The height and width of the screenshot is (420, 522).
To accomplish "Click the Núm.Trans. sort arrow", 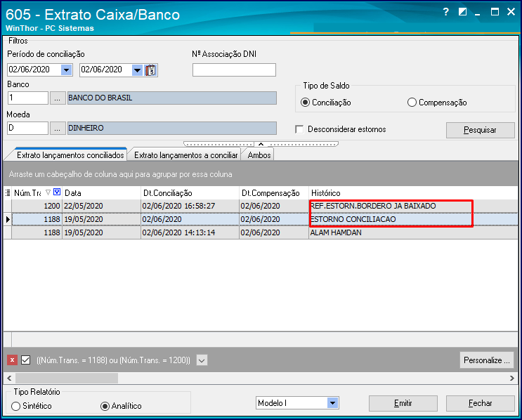I will 48,192.
